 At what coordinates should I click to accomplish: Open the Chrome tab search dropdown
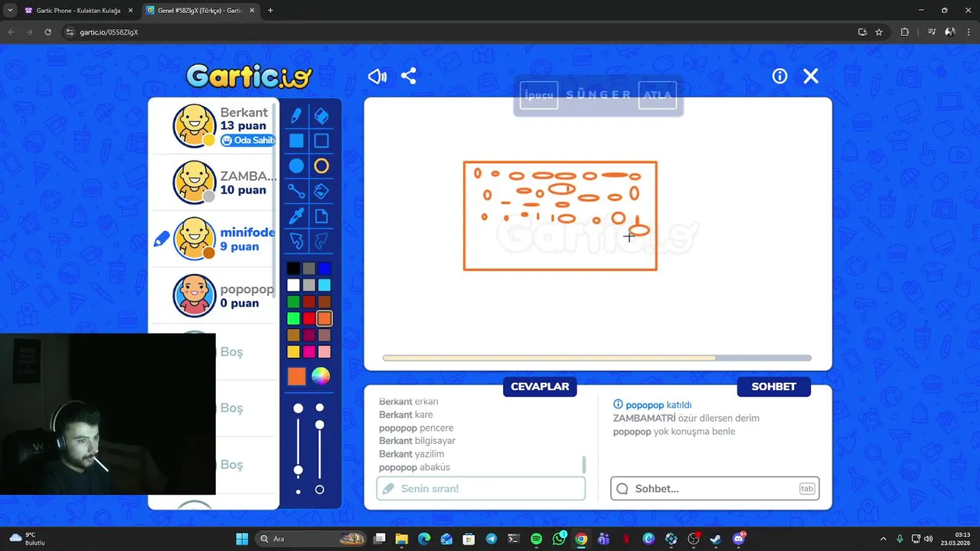(10, 11)
